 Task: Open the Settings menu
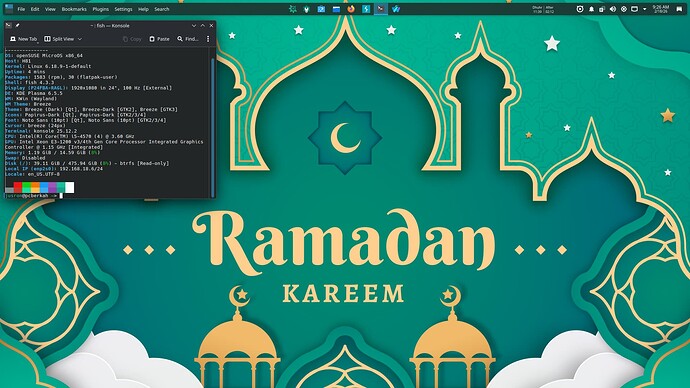(x=123, y=9)
